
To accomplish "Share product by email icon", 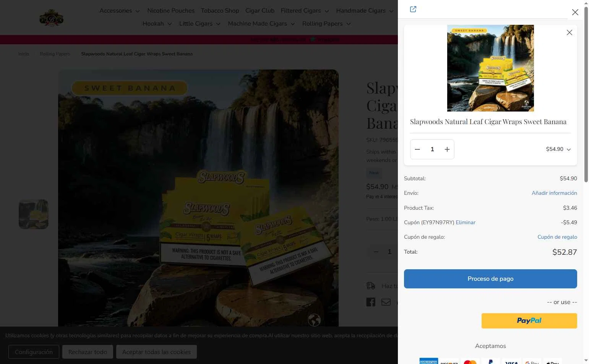I will tap(386, 302).
